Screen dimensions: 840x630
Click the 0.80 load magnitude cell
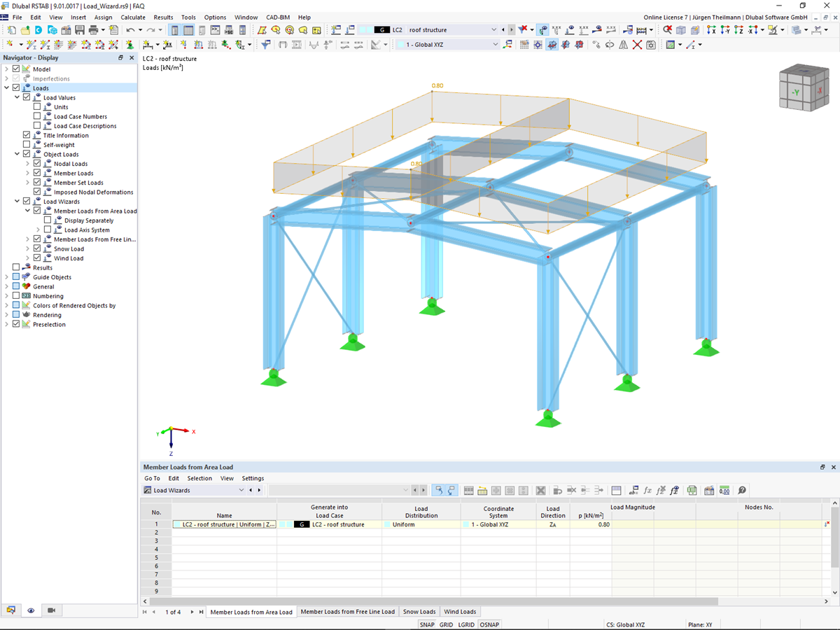[x=604, y=524]
